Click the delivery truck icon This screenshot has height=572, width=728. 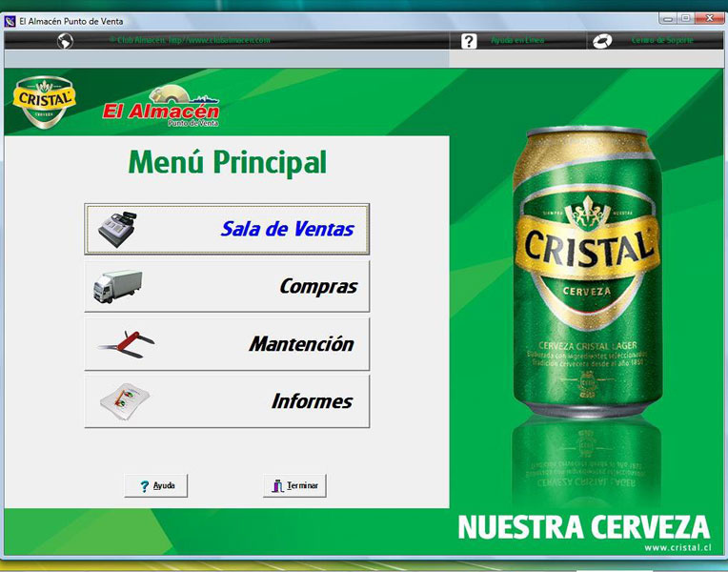(117, 286)
